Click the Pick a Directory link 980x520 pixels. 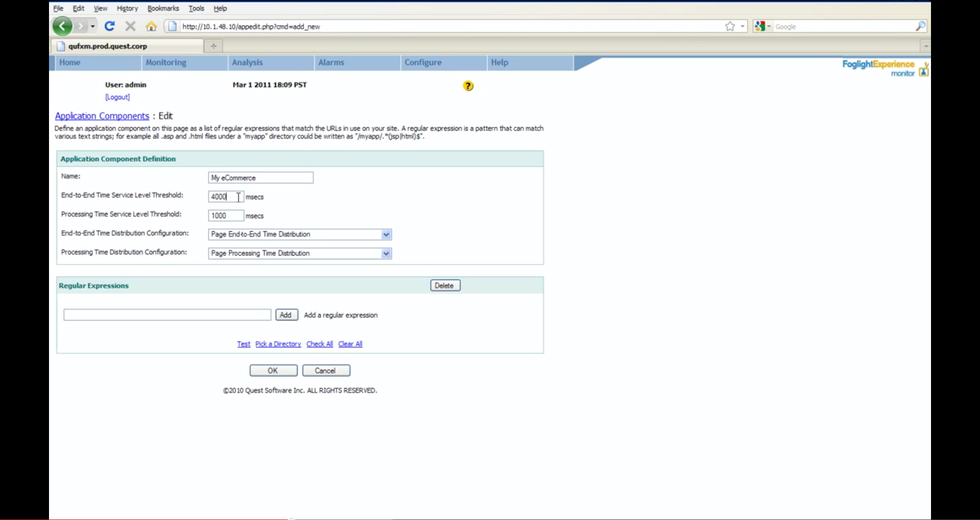[x=278, y=344]
